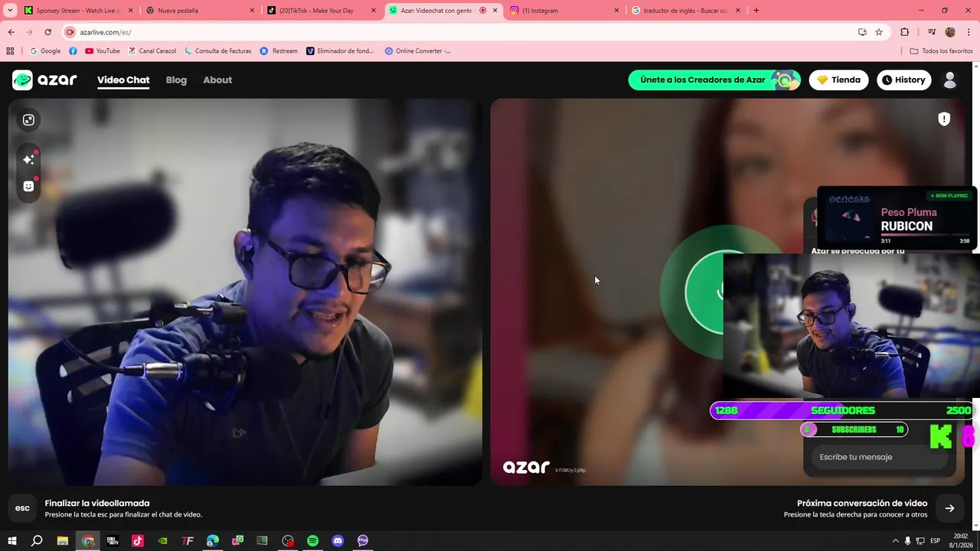Open the Azar profile avatar icon
This screenshot has width=980, height=551.
[x=950, y=80]
